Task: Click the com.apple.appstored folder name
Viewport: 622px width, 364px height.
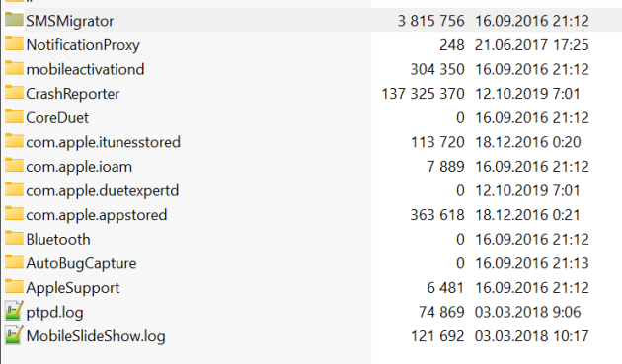Action: [x=97, y=215]
